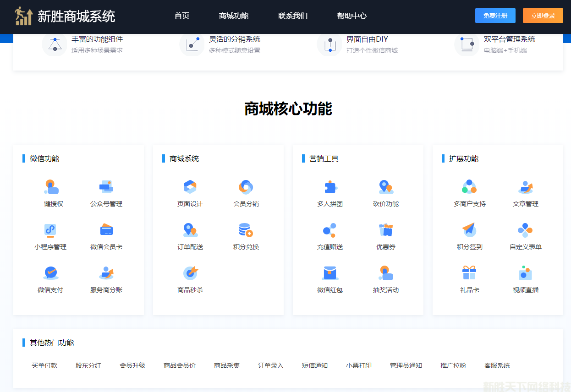Click the 订单配送 map pin icon
571x392 pixels.
pyautogui.click(x=190, y=230)
